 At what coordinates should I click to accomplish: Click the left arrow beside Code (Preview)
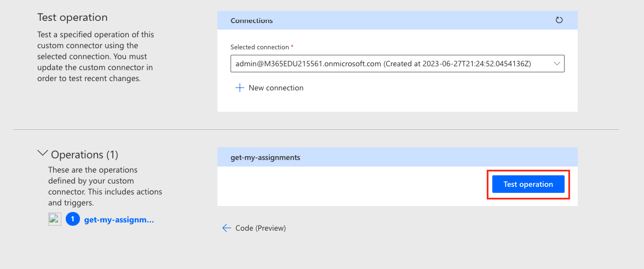point(227,228)
